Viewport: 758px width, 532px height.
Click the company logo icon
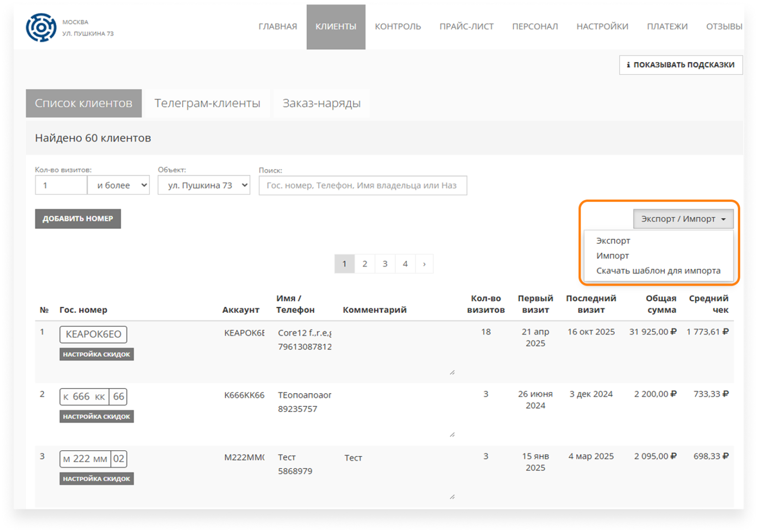tap(41, 27)
